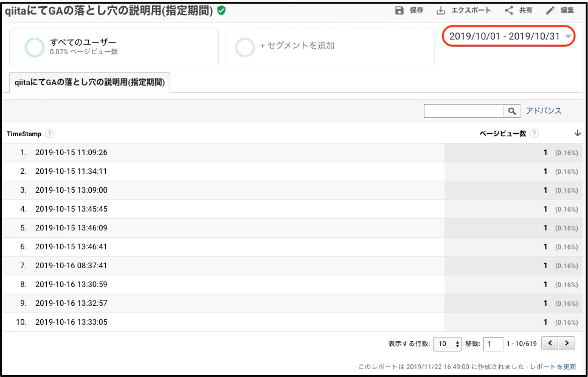This screenshot has width=588, height=377.
Task: Click the 保存 label
Action: coord(417,10)
